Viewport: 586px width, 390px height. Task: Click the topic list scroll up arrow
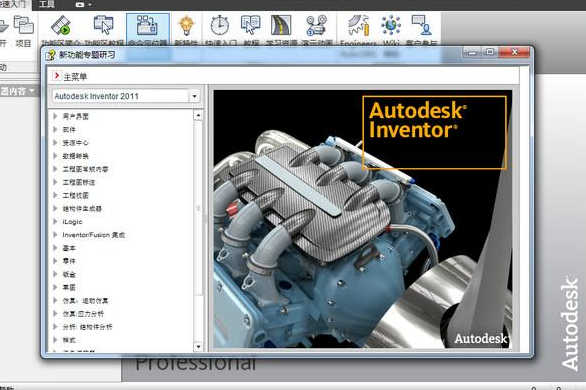198,115
